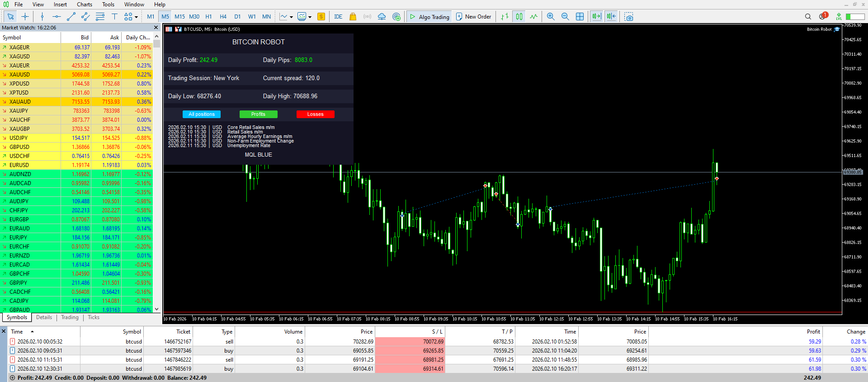
Task: Draw a vertical line on the chart
Action: [42, 17]
